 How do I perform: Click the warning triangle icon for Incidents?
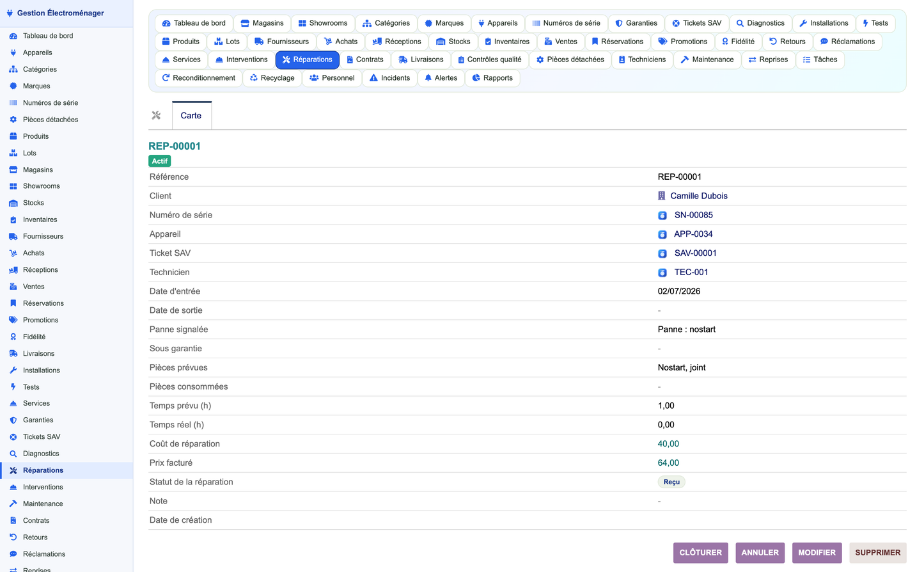[374, 78]
